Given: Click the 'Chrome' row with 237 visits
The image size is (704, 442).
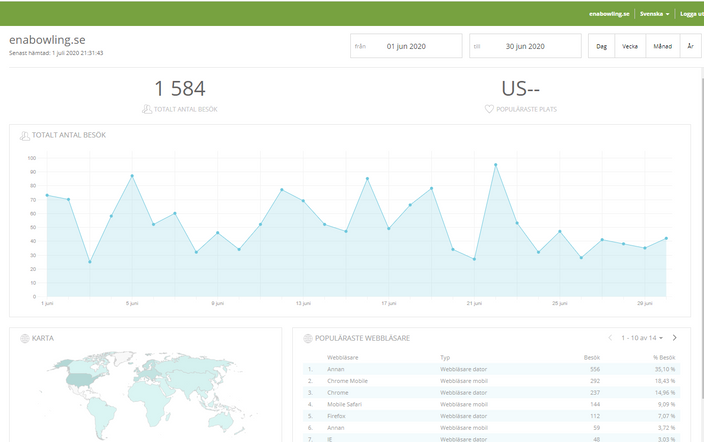Looking at the screenshot, I should pyautogui.click(x=491, y=393).
